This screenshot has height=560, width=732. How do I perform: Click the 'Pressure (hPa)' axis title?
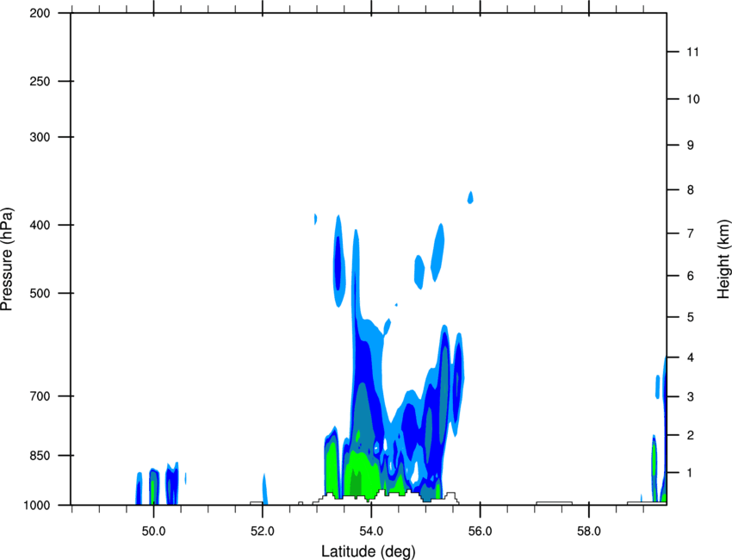(7, 259)
